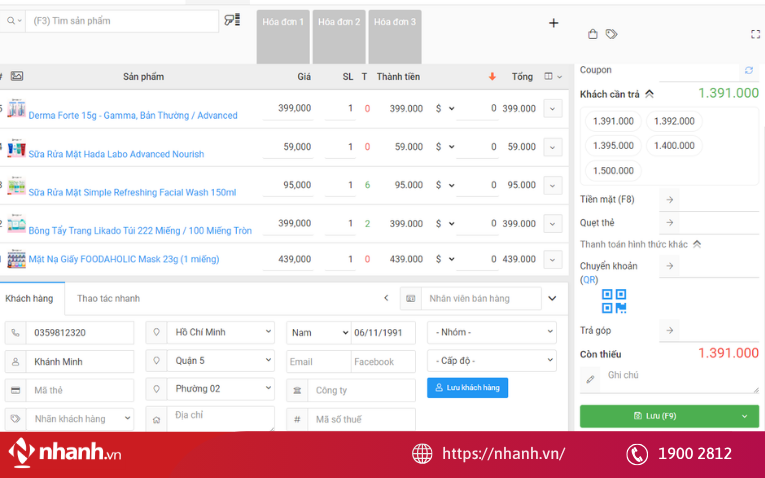
Task: Collapse the Khách cần trả section
Action: coord(649,94)
